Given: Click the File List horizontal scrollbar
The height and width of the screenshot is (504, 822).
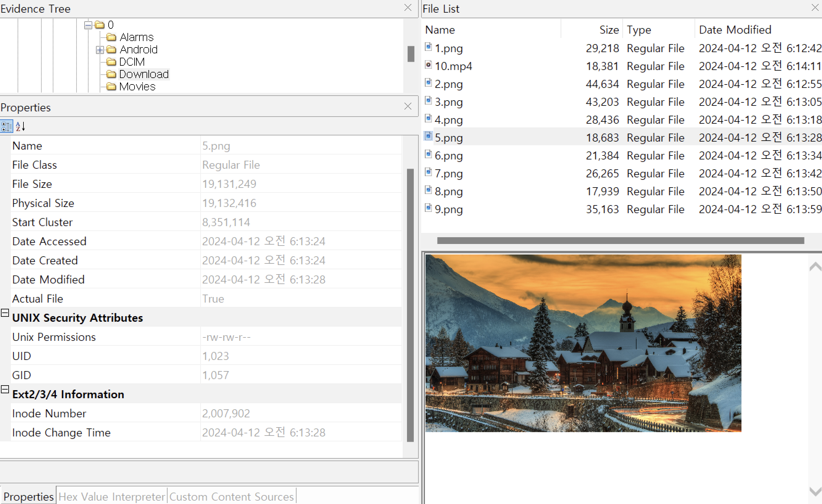Looking at the screenshot, I should (x=621, y=241).
